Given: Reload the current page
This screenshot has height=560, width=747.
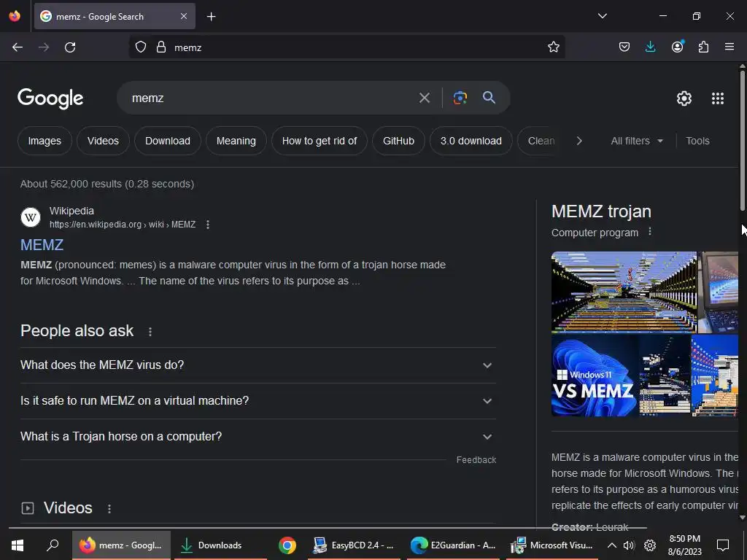Looking at the screenshot, I should [70, 47].
